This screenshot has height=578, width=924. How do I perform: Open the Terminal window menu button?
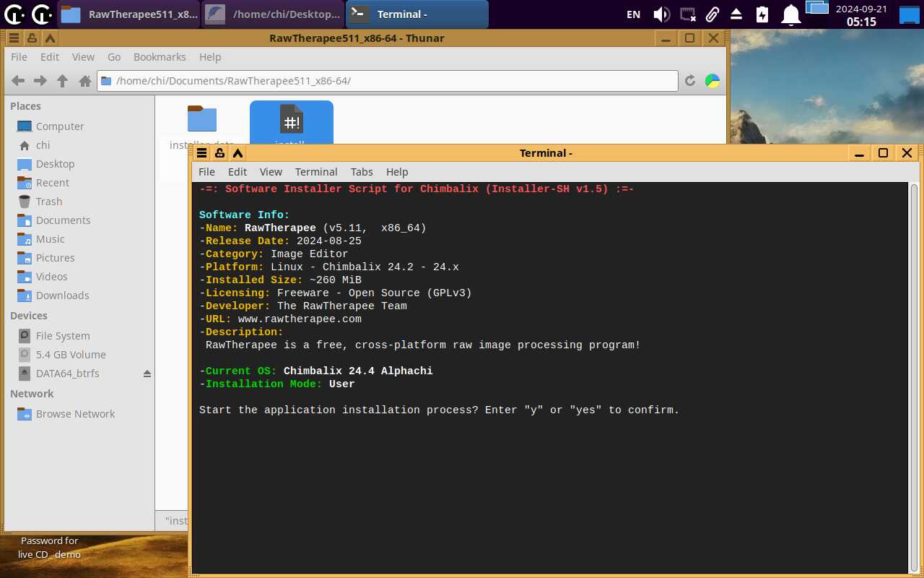click(x=202, y=153)
